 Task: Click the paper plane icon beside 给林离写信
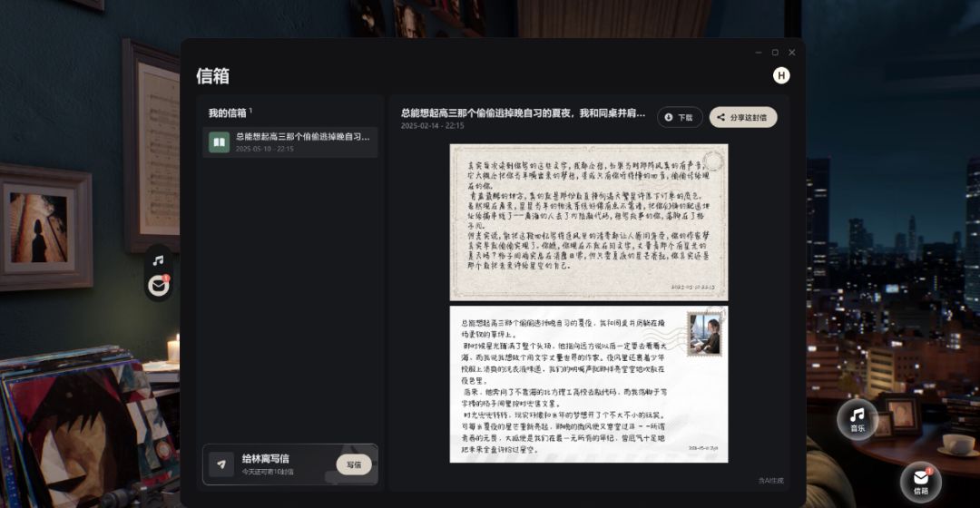coord(221,464)
